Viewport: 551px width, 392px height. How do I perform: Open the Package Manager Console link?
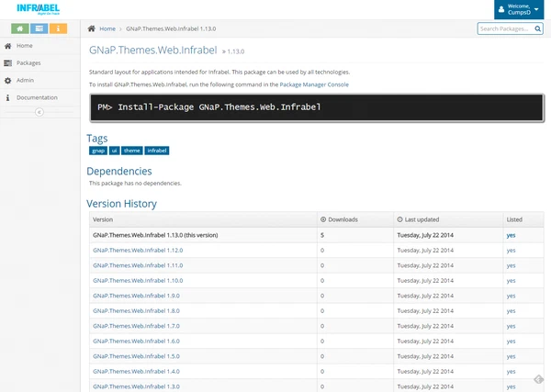point(314,84)
